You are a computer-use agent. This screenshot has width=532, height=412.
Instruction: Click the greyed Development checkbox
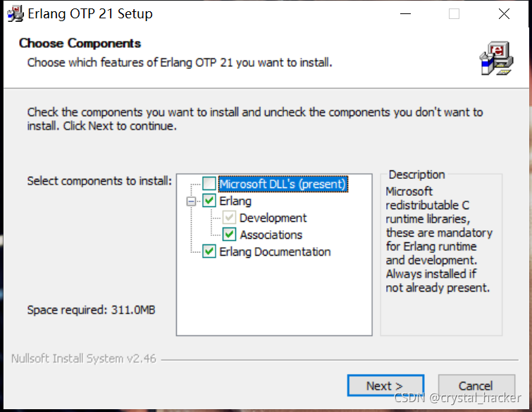point(230,218)
